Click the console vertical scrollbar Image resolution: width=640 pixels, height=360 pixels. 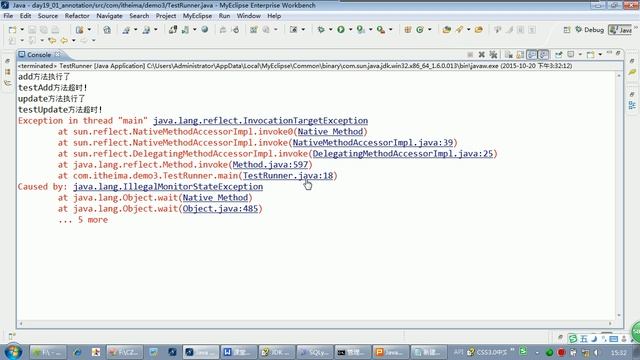[619, 195]
